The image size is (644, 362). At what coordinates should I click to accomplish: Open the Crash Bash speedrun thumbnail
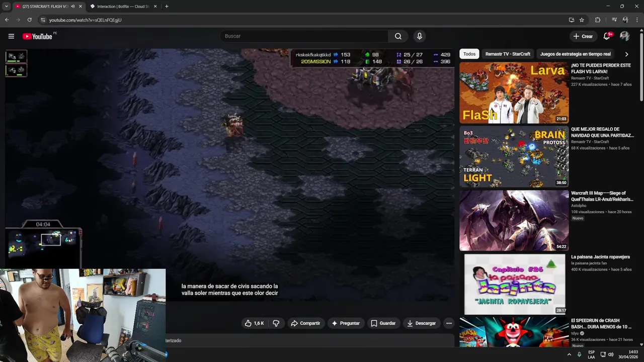coord(514,332)
